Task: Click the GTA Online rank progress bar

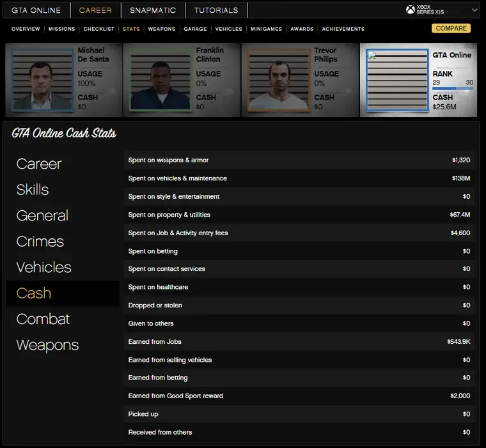Action: pos(453,89)
